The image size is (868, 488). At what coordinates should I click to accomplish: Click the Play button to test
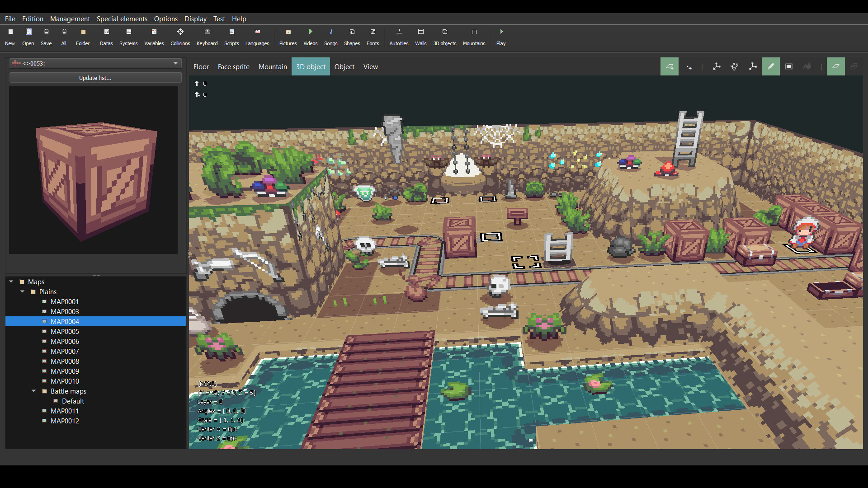coord(501,36)
